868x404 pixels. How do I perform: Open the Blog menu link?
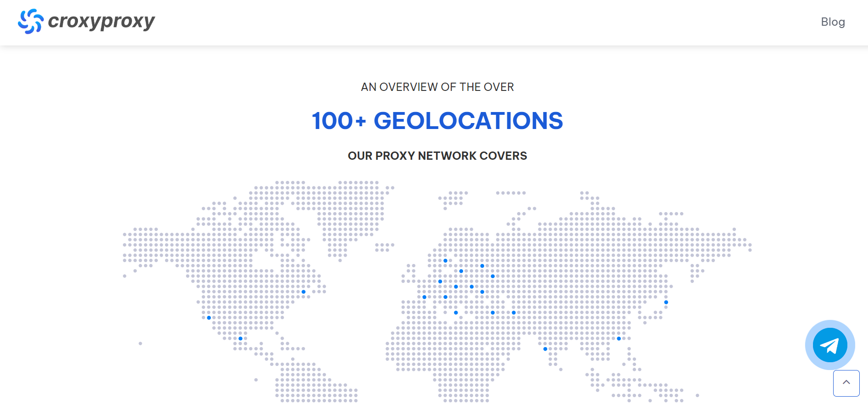point(833,22)
